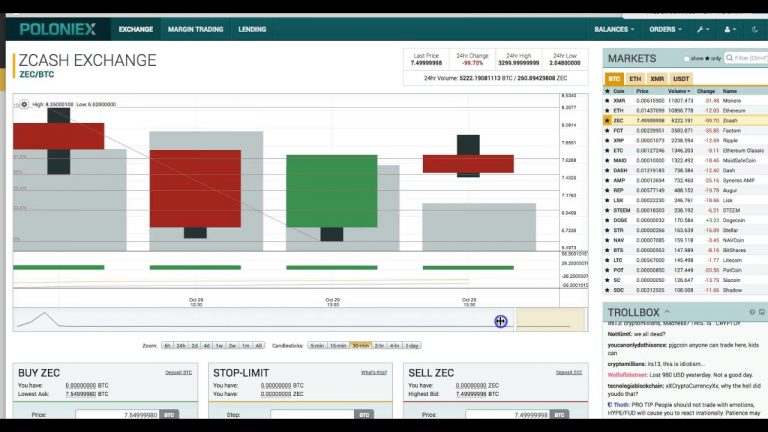Viewport: 768px width, 432px height.
Task: Open the user account menu icon
Action: pyautogui.click(x=730, y=29)
